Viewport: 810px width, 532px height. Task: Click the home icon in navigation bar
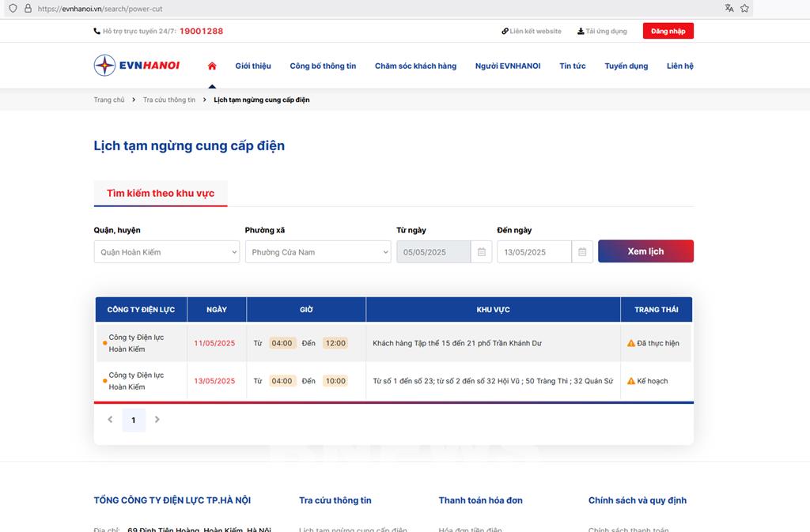212,66
